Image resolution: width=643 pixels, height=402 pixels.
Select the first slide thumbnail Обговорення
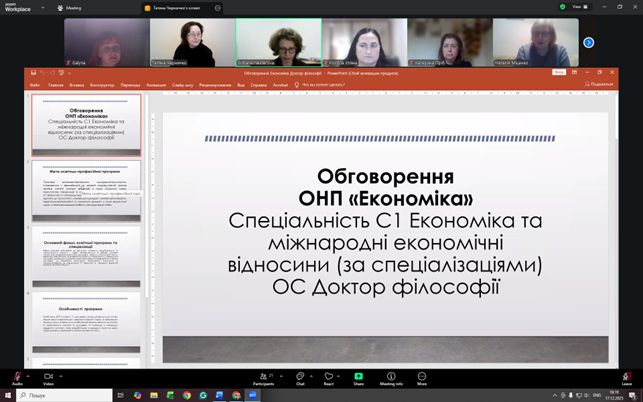click(x=86, y=125)
